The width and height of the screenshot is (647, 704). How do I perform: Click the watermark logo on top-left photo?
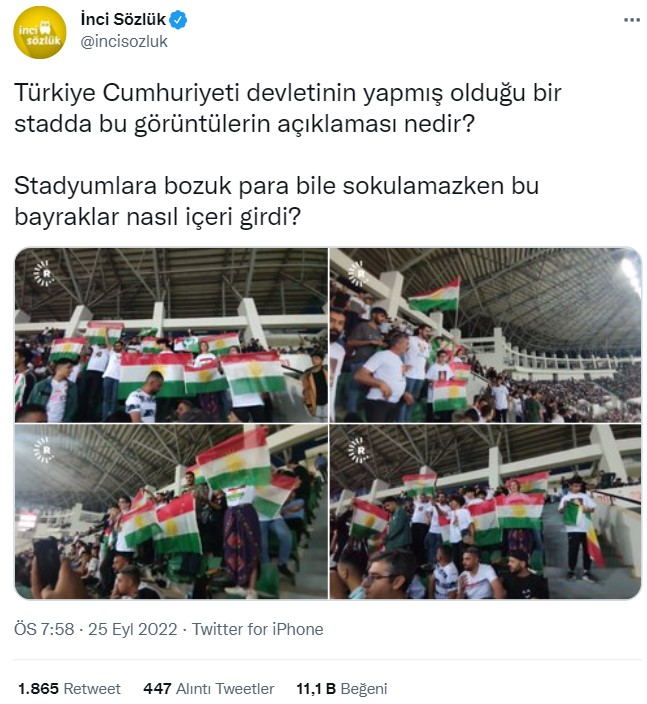coord(44,273)
